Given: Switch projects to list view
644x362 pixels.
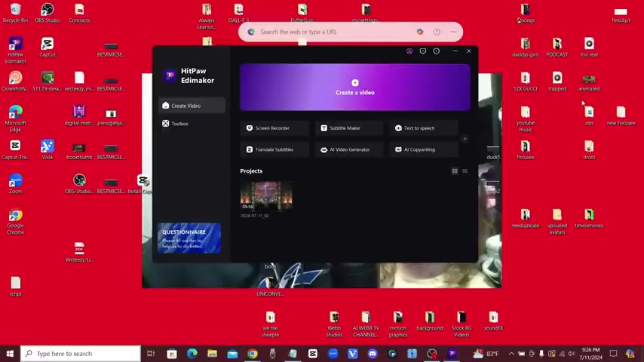Looking at the screenshot, I should pos(465,171).
